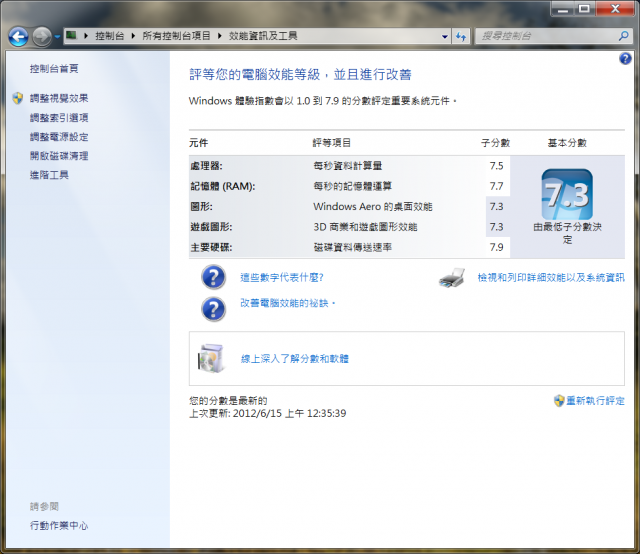
Task: Close the window with the red X
Action: pyautogui.click(x=615, y=9)
